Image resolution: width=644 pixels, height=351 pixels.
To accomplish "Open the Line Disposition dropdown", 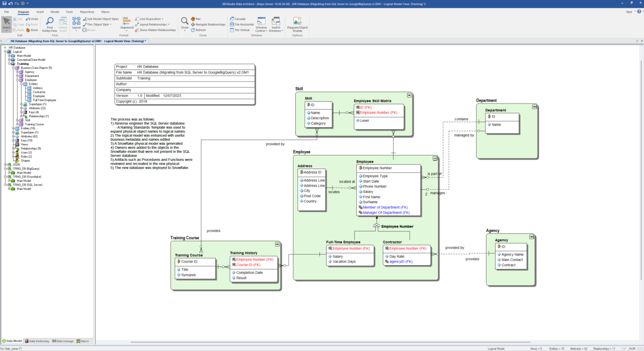I will 150,19.
